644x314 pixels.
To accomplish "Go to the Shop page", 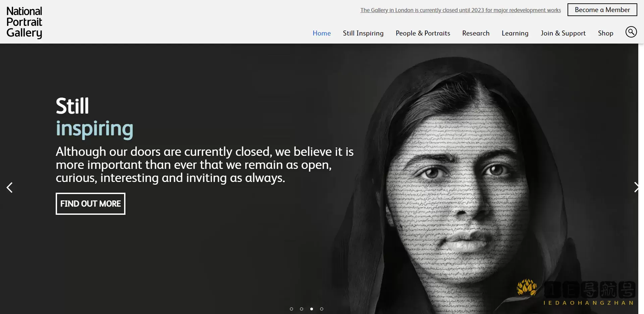I will click(605, 33).
